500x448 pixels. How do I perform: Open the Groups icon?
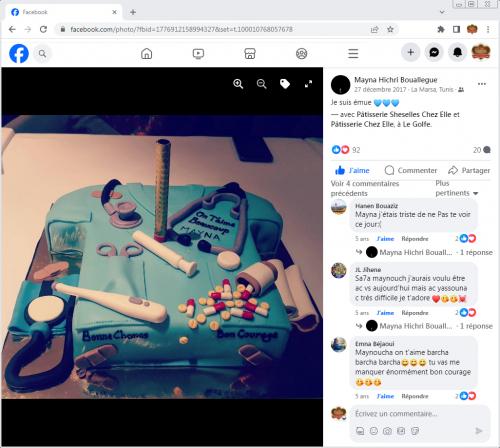tap(302, 53)
